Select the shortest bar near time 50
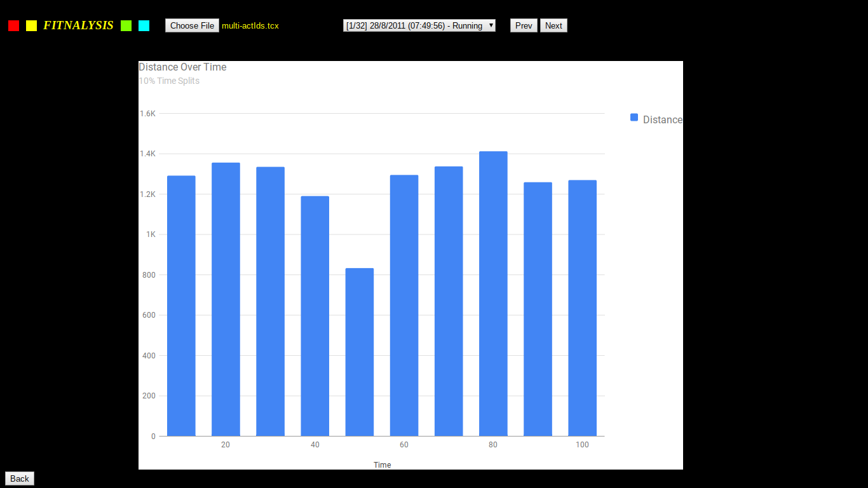The height and width of the screenshot is (488, 868). pyautogui.click(x=360, y=352)
